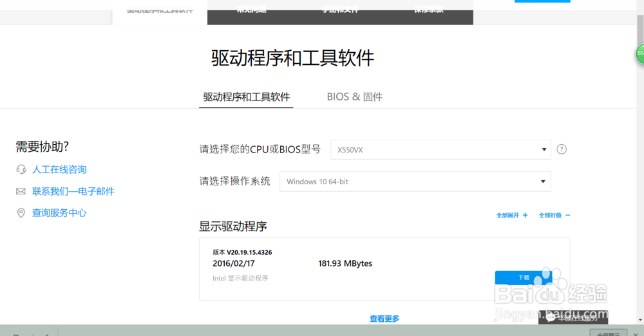Click the 请选择您的CPU或BIOS型号 label

tap(260, 149)
